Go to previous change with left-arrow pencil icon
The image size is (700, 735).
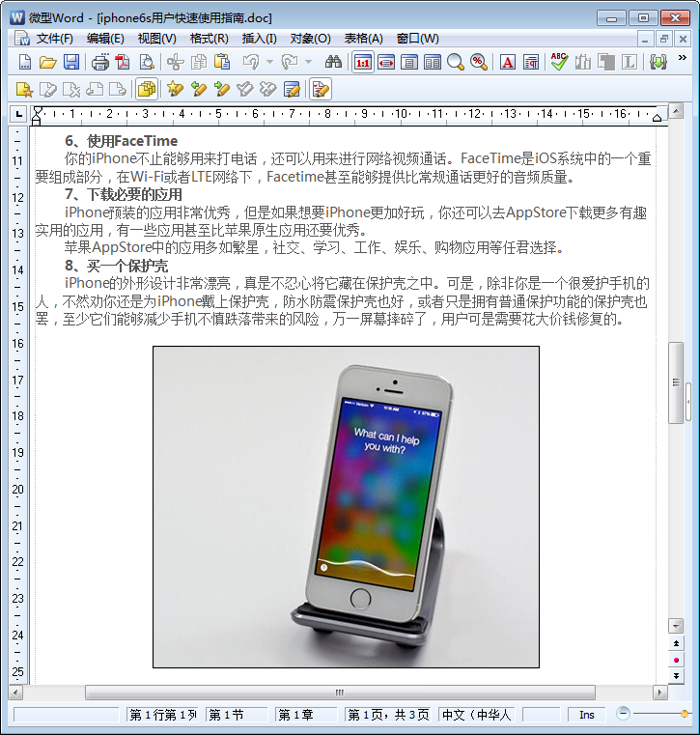(x=199, y=89)
